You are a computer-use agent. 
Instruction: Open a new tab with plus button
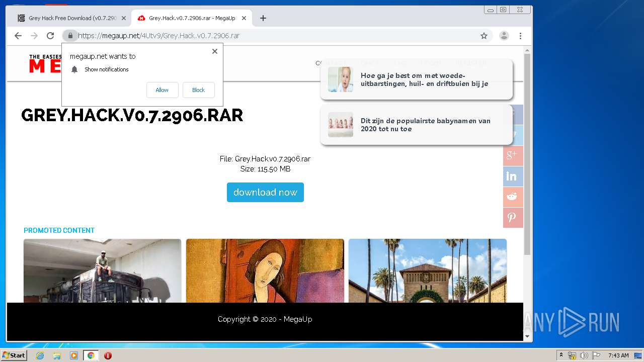[x=263, y=18]
